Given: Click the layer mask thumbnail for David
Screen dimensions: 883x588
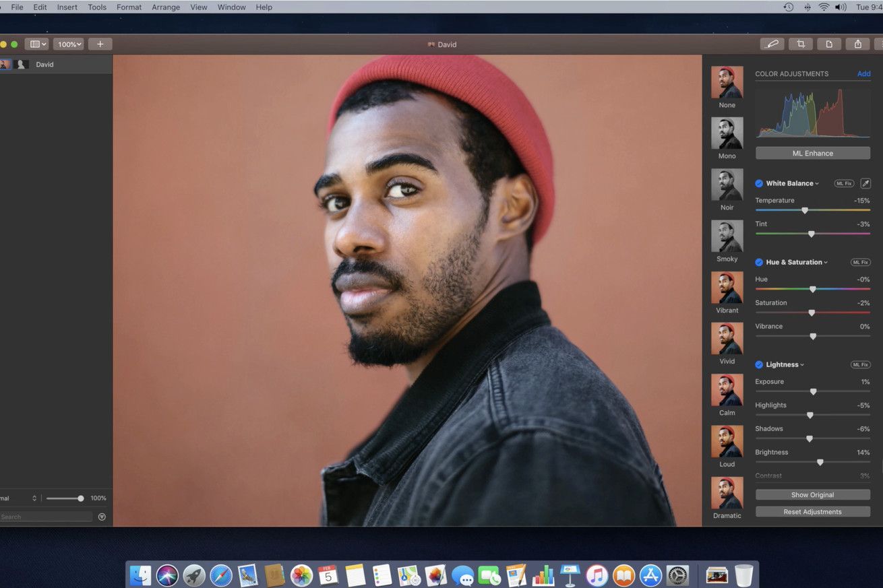Looking at the screenshot, I should (x=22, y=65).
